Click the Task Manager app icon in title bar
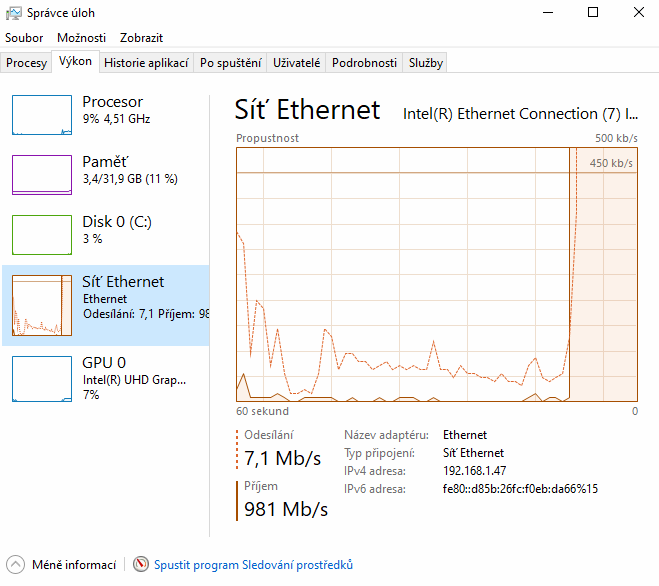This screenshot has width=659, height=586. (x=11, y=13)
